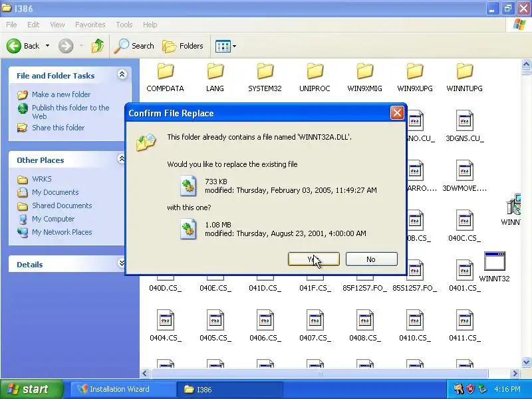Click the Forward navigation arrow
This screenshot has width=532, height=399.
(66, 46)
